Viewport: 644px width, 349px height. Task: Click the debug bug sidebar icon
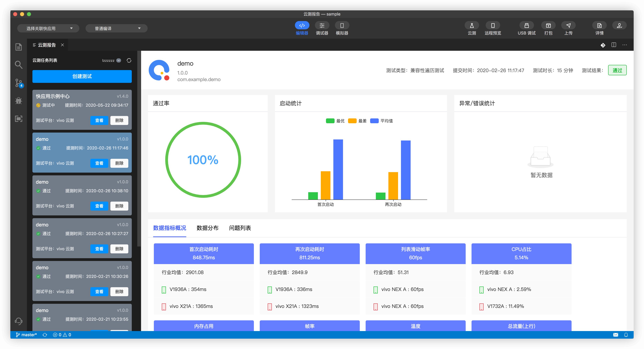point(18,101)
